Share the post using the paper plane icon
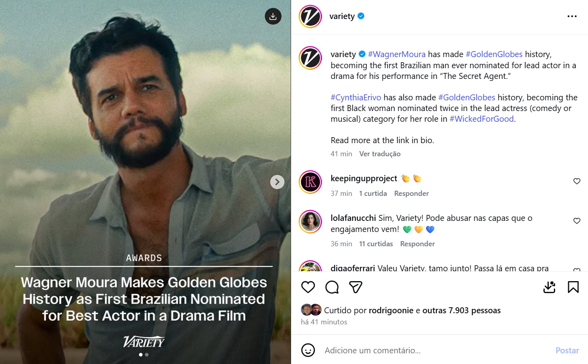The image size is (588, 364). pos(356,287)
